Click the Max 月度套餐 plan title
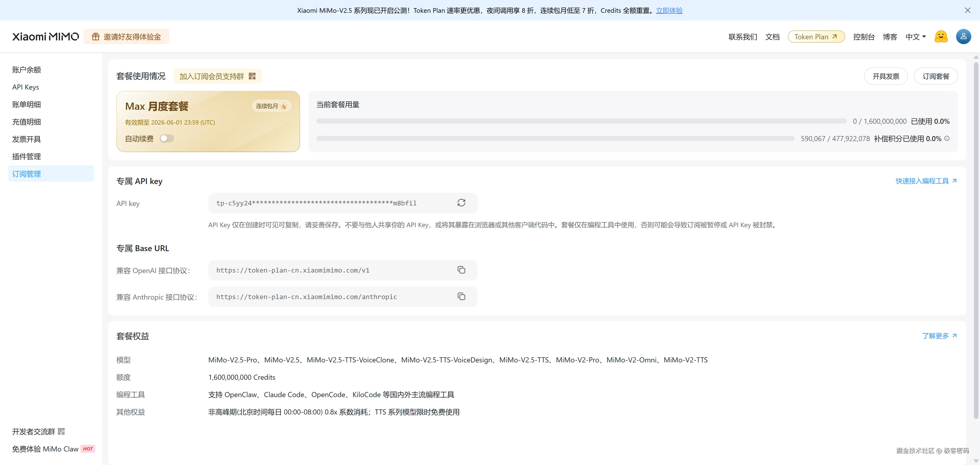The height and width of the screenshot is (465, 980). [x=157, y=106]
